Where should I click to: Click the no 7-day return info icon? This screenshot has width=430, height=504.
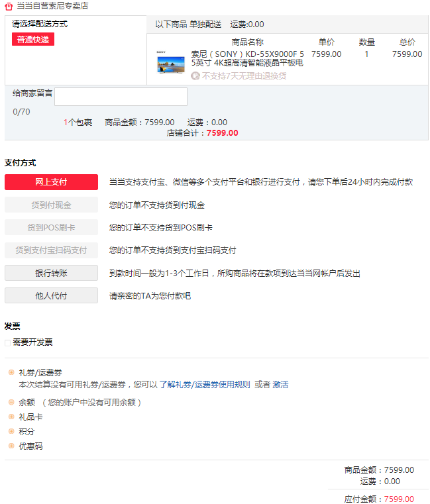click(195, 76)
